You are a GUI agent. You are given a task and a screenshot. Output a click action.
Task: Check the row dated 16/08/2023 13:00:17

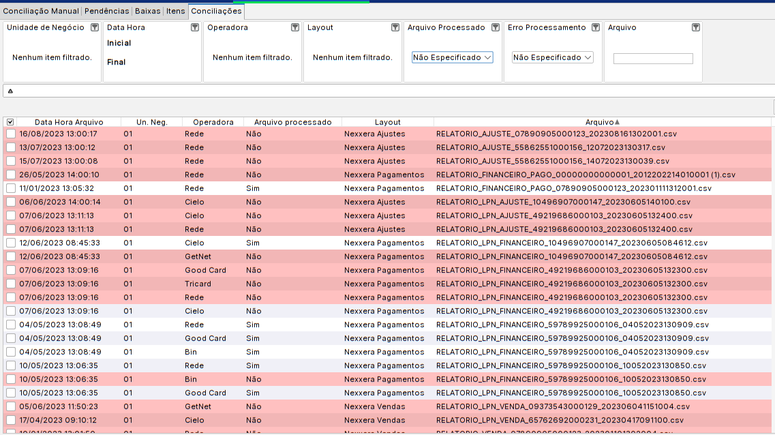click(x=10, y=134)
